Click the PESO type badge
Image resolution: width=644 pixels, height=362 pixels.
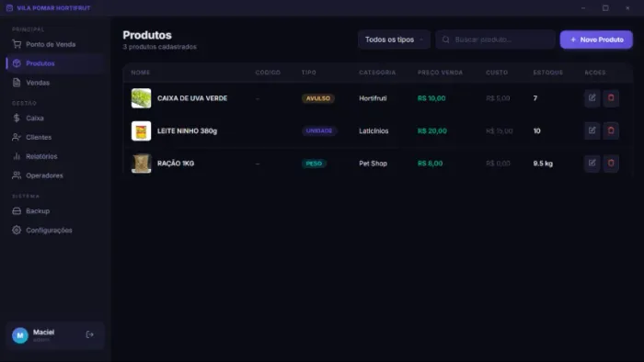click(314, 164)
